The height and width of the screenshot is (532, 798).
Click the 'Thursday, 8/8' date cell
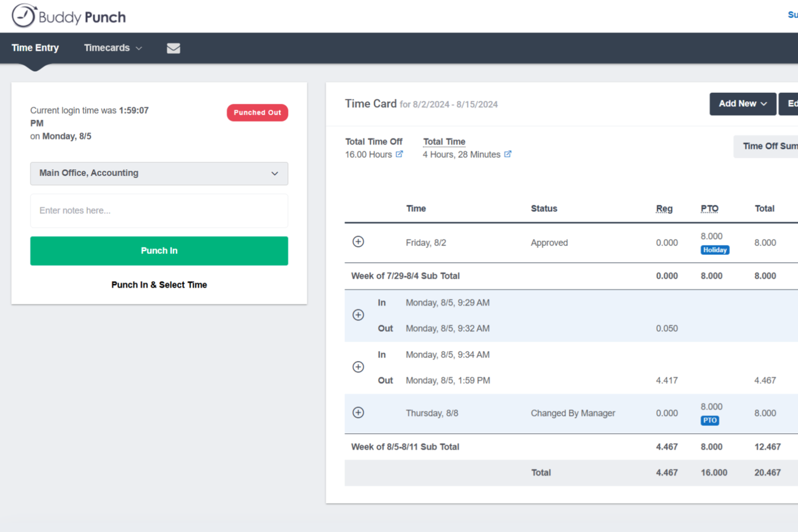(432, 413)
